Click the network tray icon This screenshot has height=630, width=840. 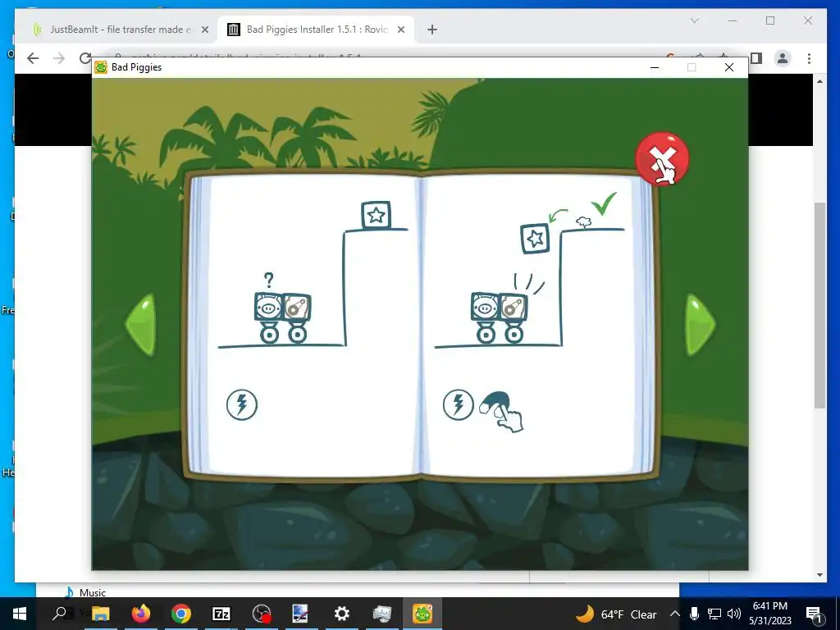714,614
